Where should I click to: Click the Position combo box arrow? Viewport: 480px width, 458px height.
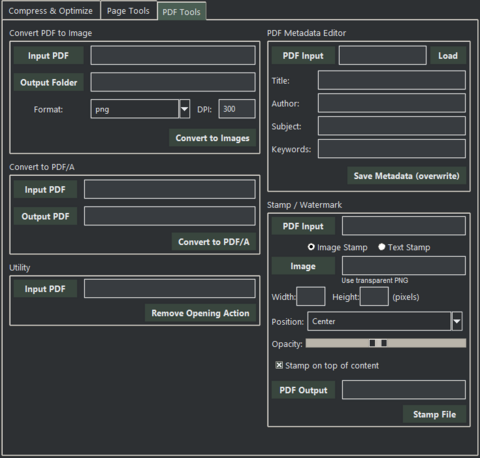tap(457, 321)
